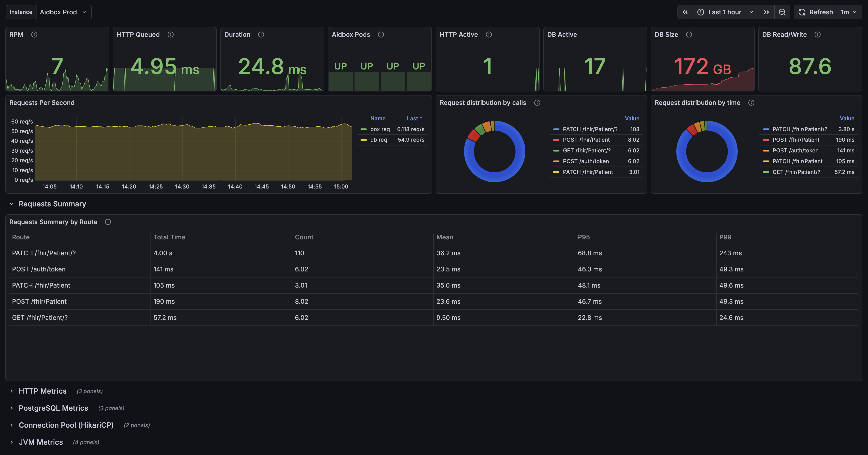Zoom out the time range
Viewport: 868px width, 455px height.
782,12
